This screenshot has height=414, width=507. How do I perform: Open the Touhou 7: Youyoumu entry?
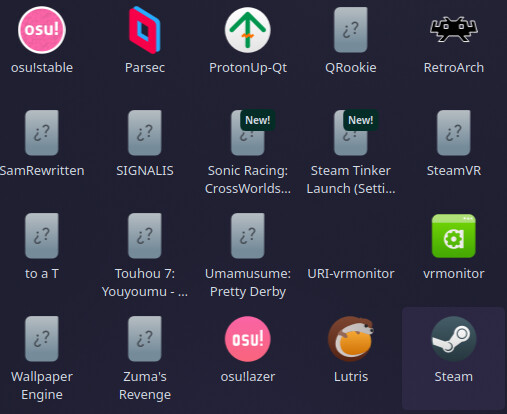[145, 236]
